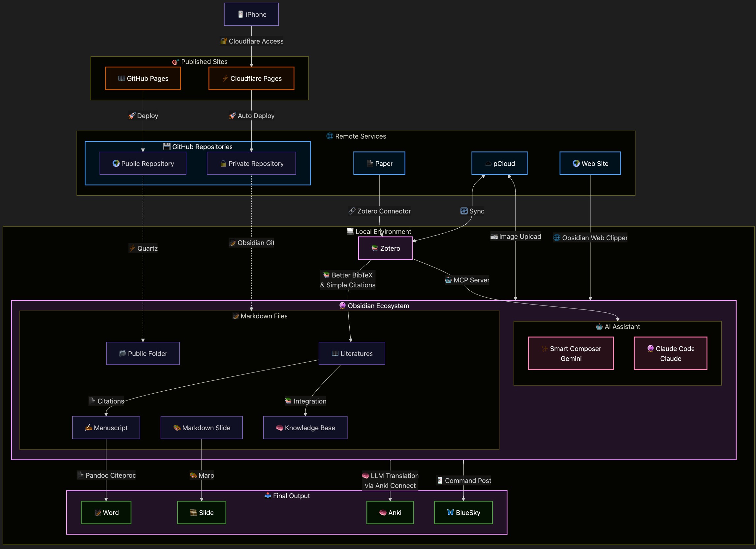Select the Cloudflare Pages node

coord(251,78)
